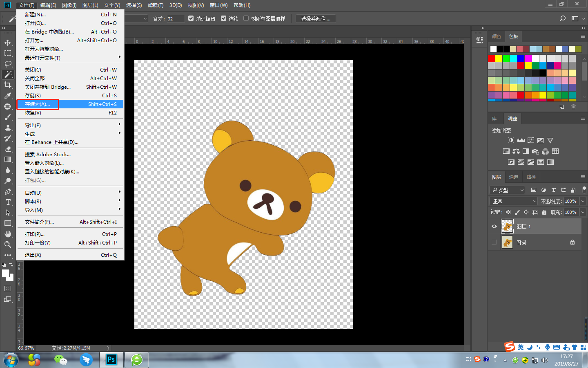
Task: Uncheck the 消除锯齿 anti-alias option
Action: click(x=191, y=18)
